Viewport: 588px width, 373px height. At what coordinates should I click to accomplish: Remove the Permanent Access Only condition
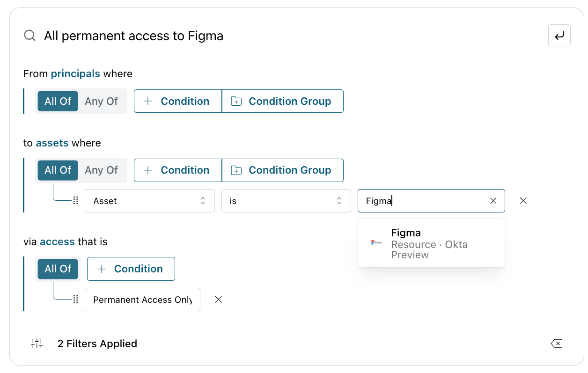218,300
